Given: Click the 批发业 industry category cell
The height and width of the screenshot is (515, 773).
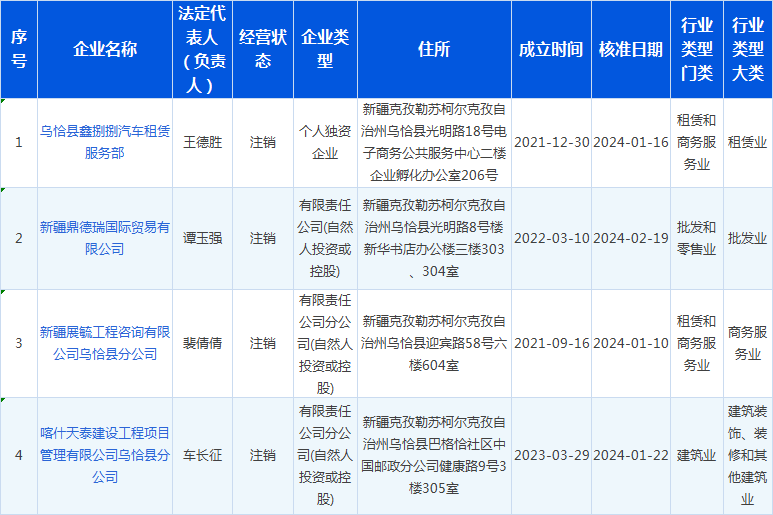Looking at the screenshot, I should [747, 238].
